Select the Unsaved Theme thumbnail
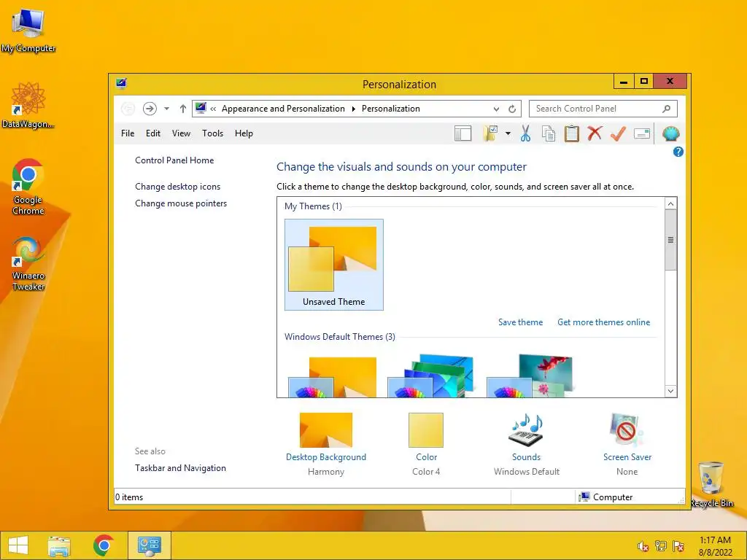This screenshot has height=560, width=747. click(333, 265)
